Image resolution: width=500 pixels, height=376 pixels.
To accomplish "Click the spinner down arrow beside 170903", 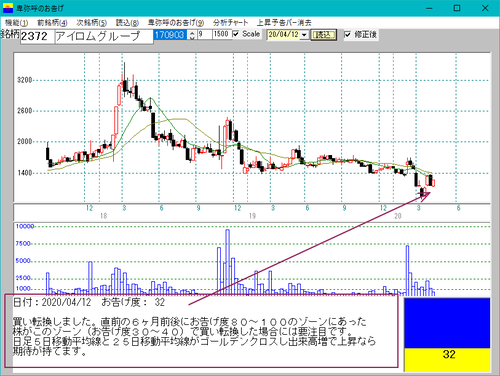I will click(192, 37).
